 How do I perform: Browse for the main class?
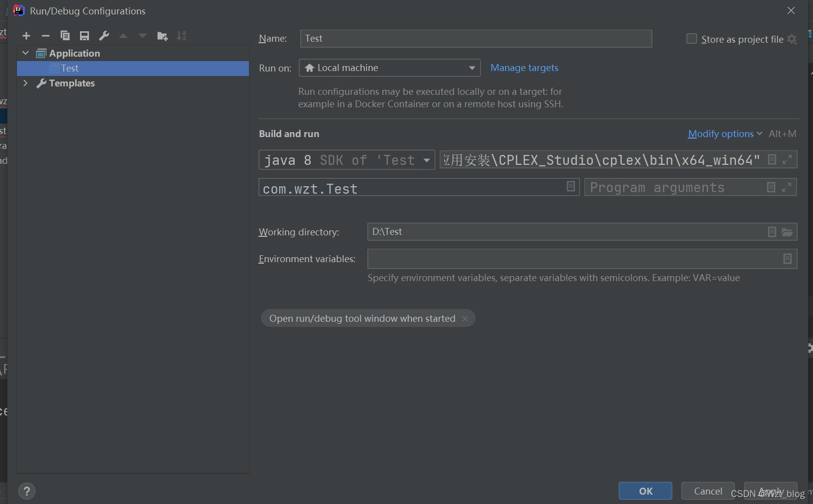[571, 186]
